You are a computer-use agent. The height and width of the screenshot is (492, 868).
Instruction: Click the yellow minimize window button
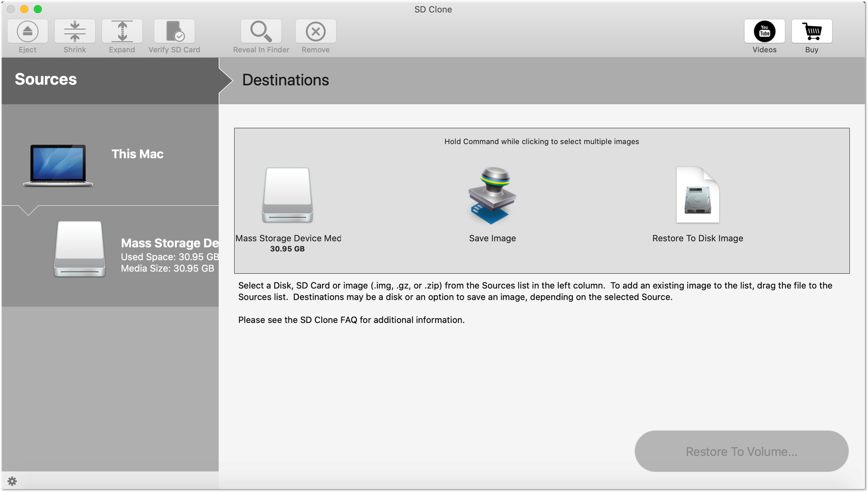pos(24,9)
